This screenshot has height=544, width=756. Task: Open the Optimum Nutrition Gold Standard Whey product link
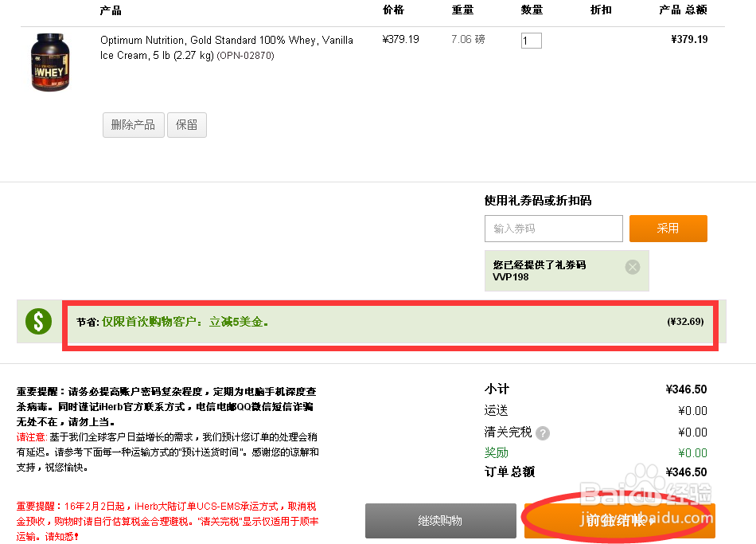pos(227,47)
